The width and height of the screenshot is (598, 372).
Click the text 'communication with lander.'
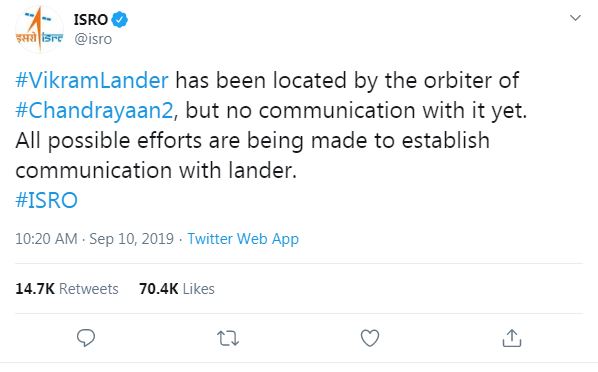tap(156, 170)
